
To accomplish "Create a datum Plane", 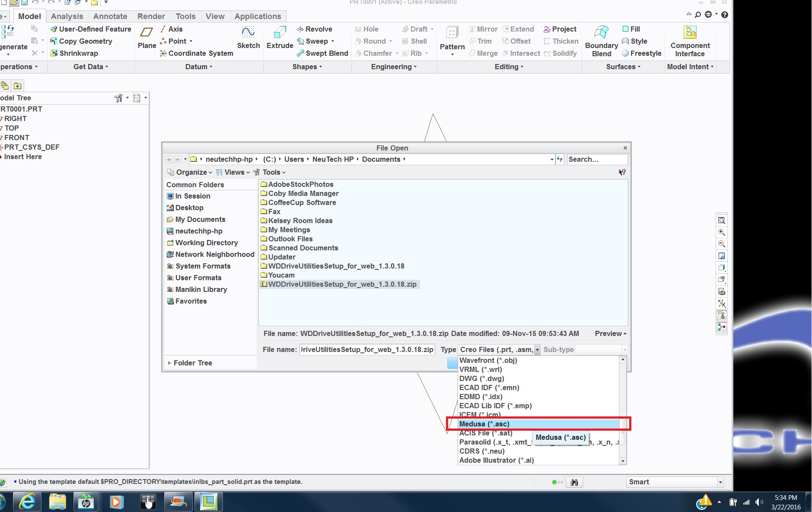I will (147, 38).
